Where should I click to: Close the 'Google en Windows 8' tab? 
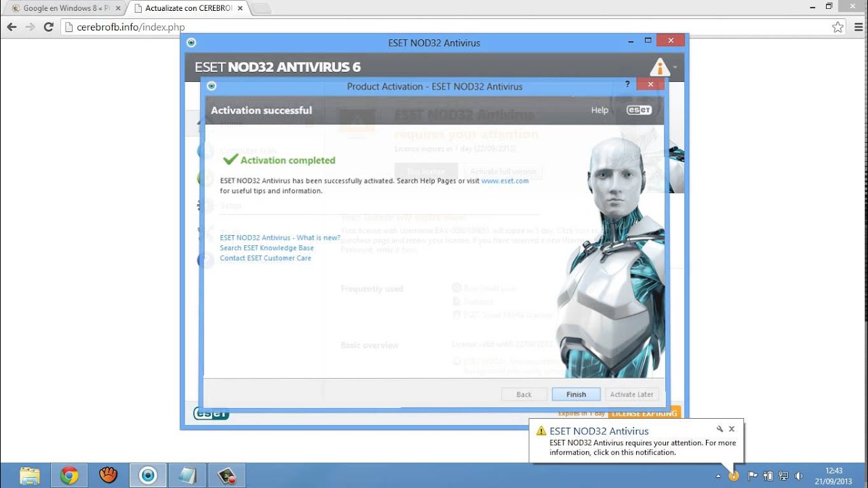tap(117, 8)
